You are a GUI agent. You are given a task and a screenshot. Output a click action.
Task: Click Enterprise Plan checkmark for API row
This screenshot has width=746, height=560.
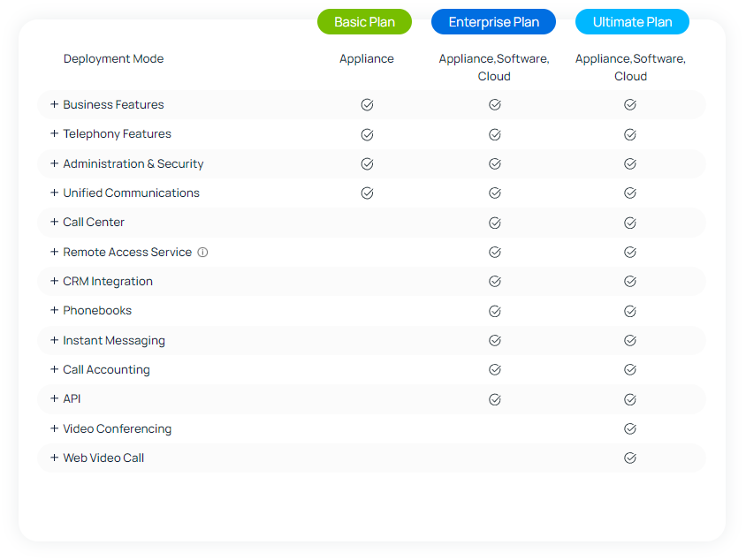pos(495,399)
